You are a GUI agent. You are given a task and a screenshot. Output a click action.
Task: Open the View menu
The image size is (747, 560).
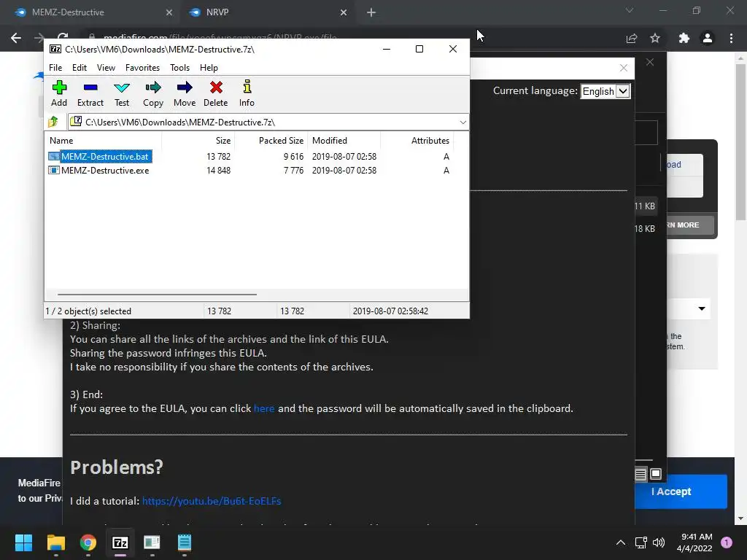click(x=106, y=68)
